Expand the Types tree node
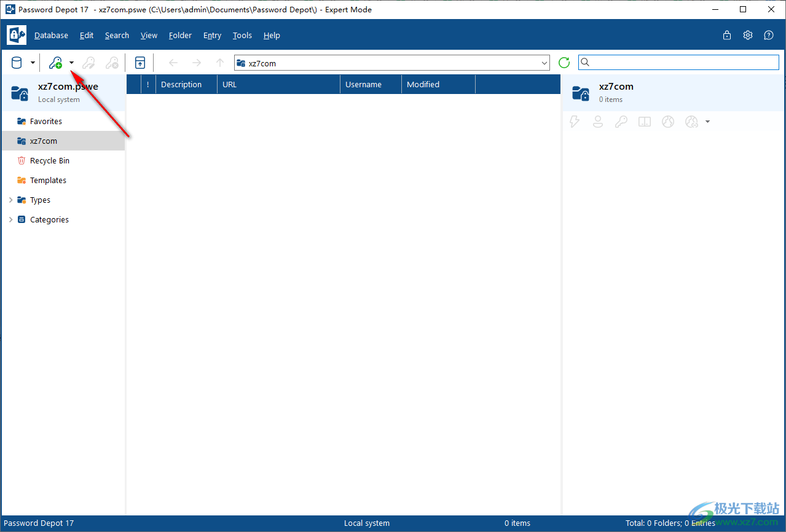786x532 pixels. (x=10, y=200)
